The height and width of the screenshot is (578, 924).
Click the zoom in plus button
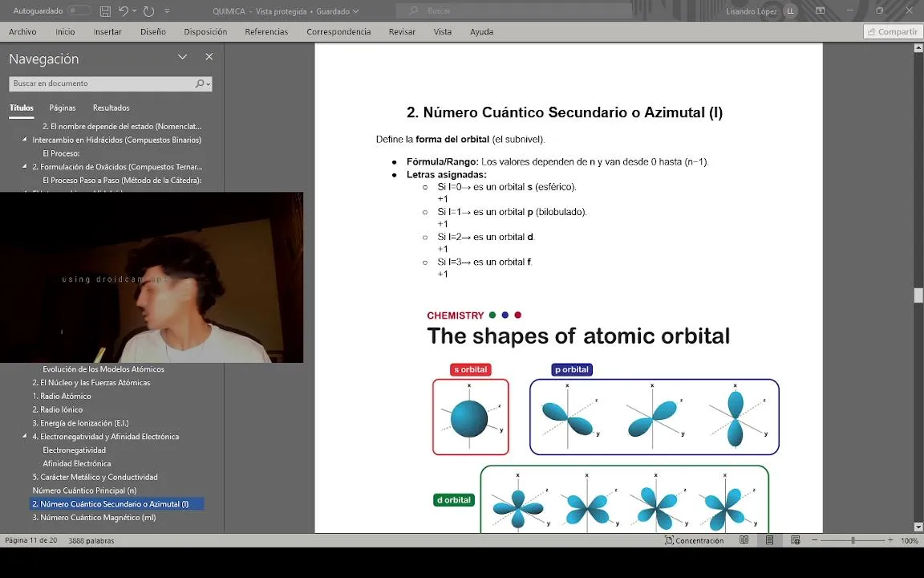[890, 540]
